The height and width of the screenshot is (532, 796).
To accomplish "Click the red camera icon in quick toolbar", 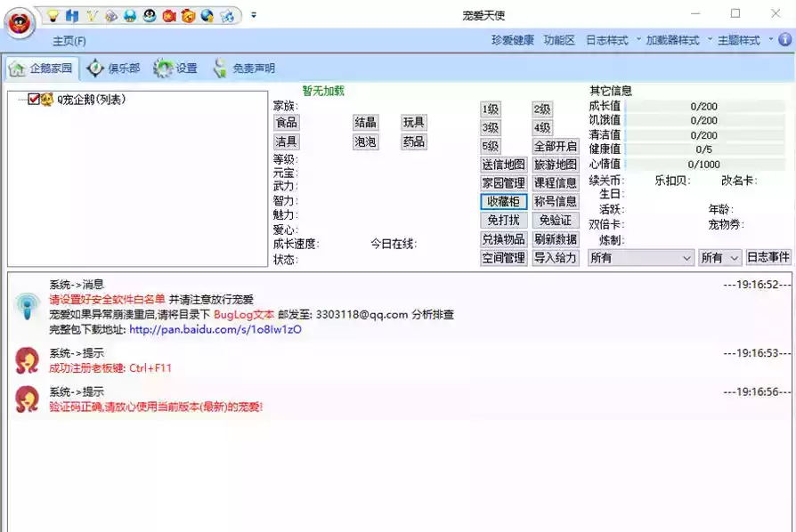I will coord(169,16).
